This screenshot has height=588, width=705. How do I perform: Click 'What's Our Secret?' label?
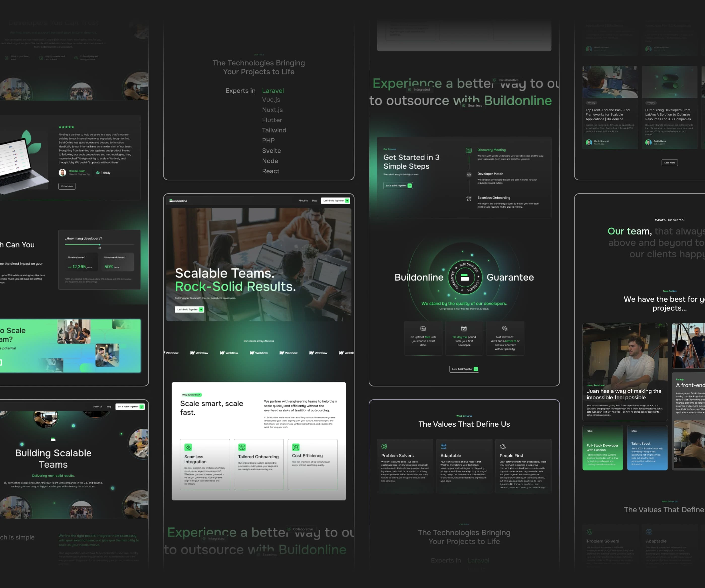(x=669, y=220)
